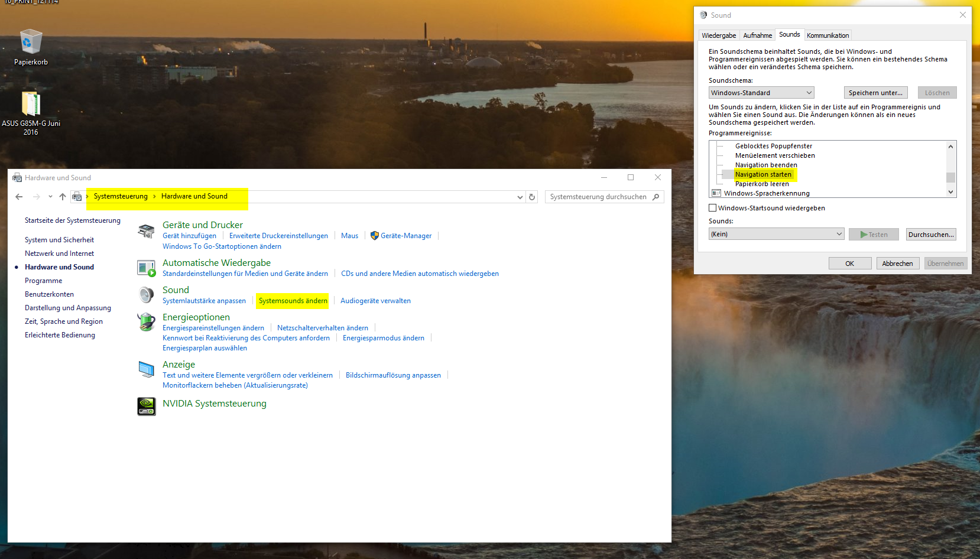
Task: Open Programme in sidebar
Action: [43, 281]
